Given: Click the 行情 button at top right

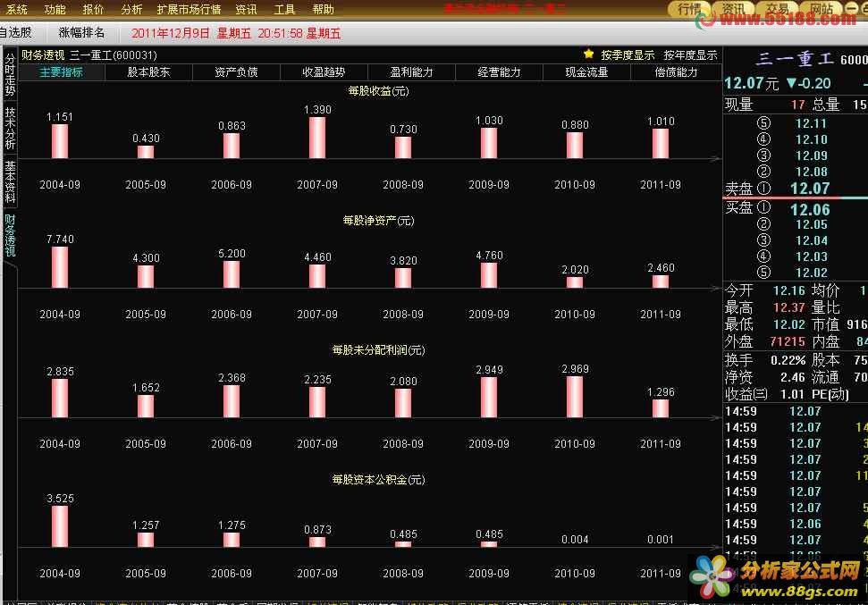Looking at the screenshot, I should tap(689, 8).
